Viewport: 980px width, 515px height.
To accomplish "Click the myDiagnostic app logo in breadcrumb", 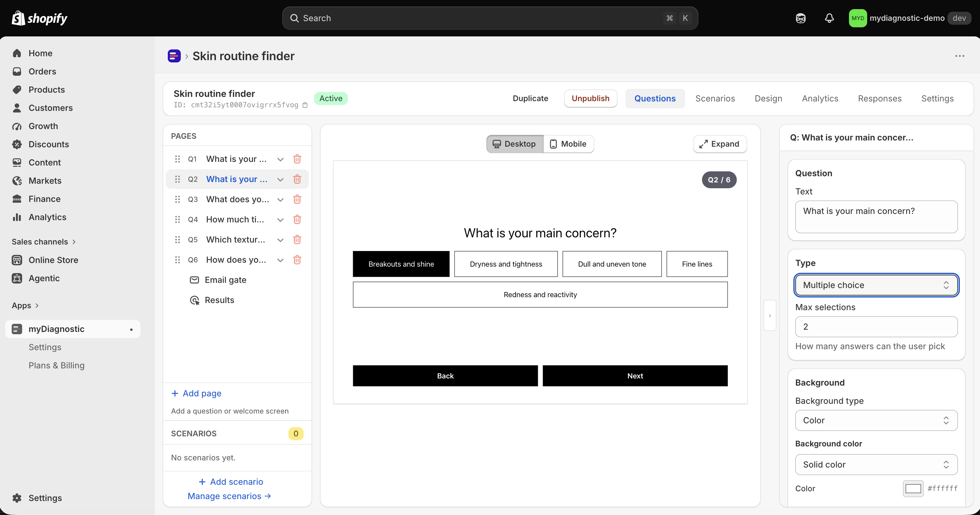I will (174, 56).
